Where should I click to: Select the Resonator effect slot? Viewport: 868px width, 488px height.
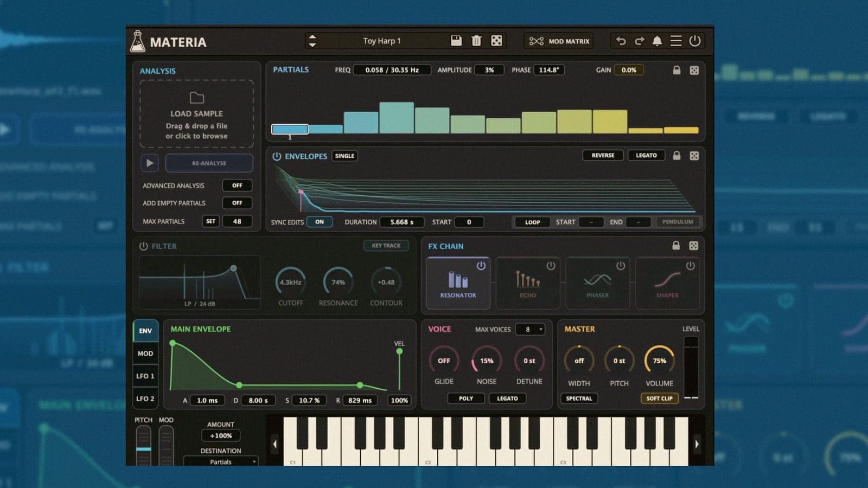pyautogui.click(x=458, y=284)
